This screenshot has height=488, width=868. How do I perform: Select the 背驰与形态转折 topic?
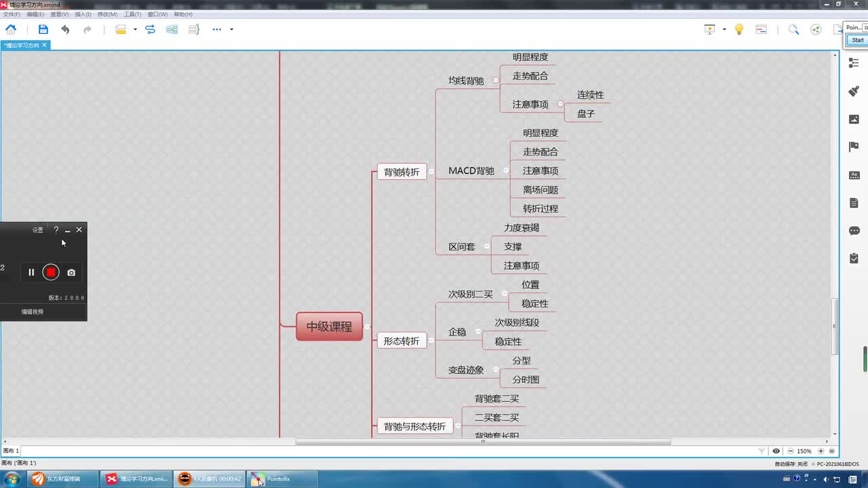[x=415, y=426]
